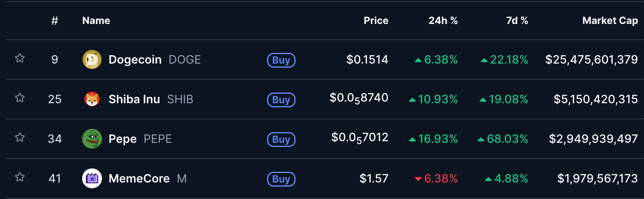Open the Pepe name link
Image resolution: width=644 pixels, height=199 pixels.
(123, 139)
